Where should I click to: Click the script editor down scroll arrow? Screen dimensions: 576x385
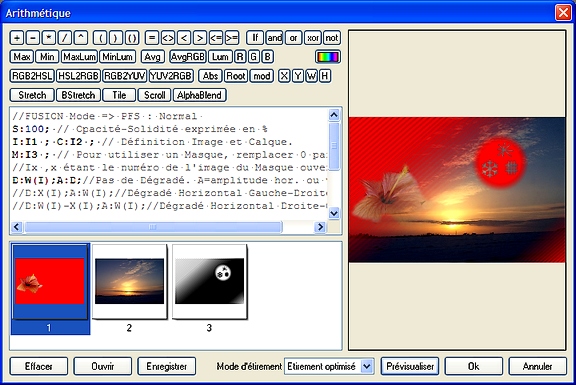pos(334,213)
